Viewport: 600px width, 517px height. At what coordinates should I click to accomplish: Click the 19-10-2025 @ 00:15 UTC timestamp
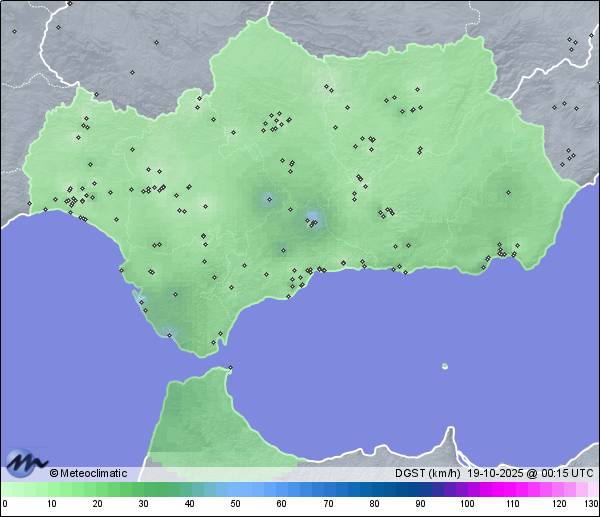530,473
